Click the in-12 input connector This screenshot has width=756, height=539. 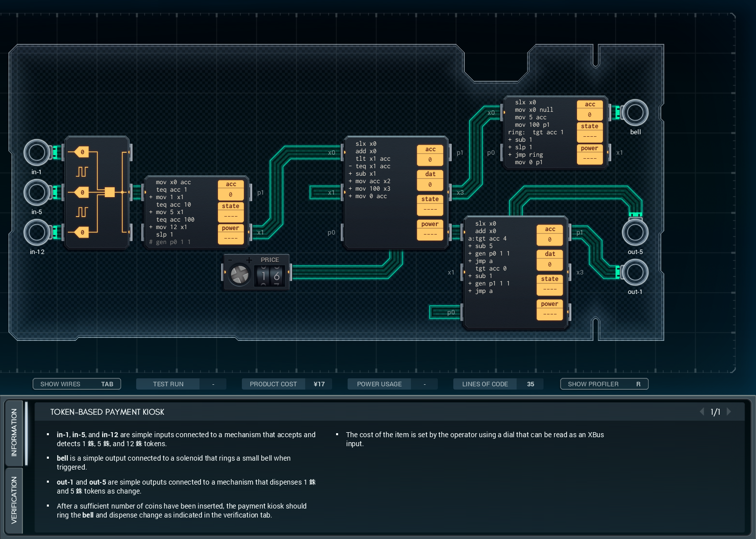[37, 233]
